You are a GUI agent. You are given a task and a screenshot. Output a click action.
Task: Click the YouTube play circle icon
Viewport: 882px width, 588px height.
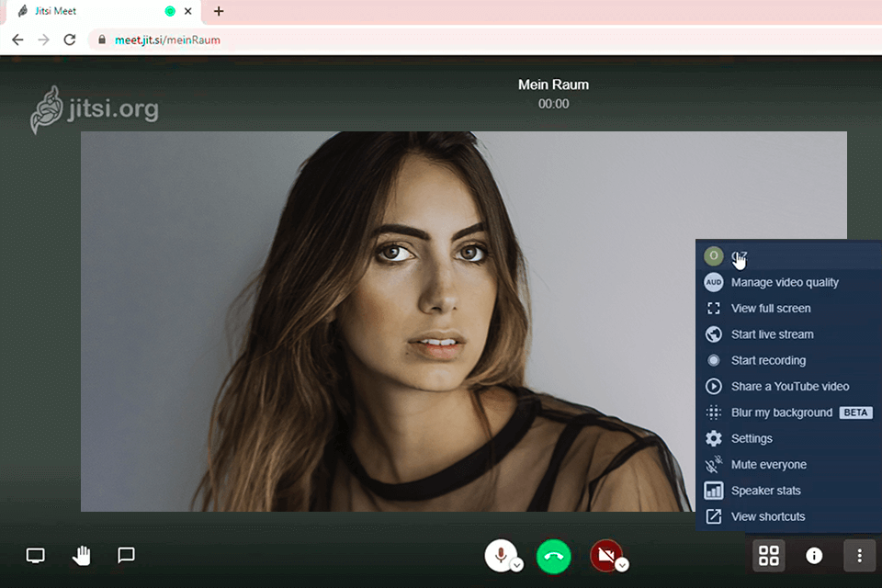(x=713, y=386)
